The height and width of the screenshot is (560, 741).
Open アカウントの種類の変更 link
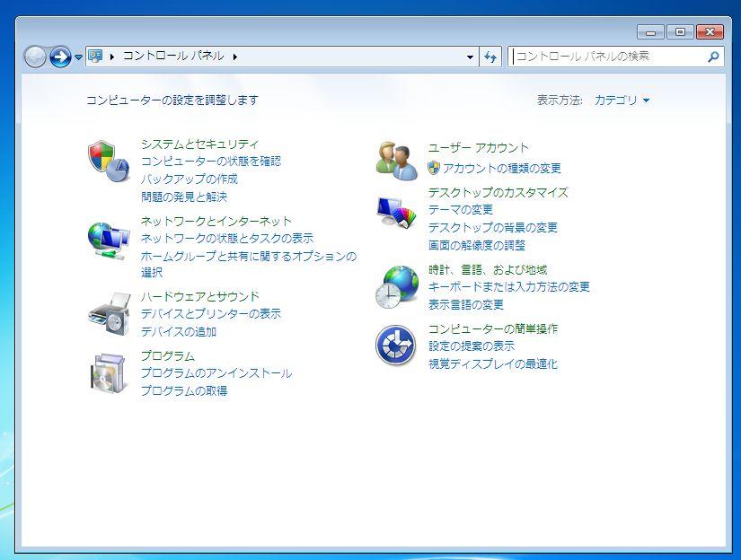click(x=501, y=168)
